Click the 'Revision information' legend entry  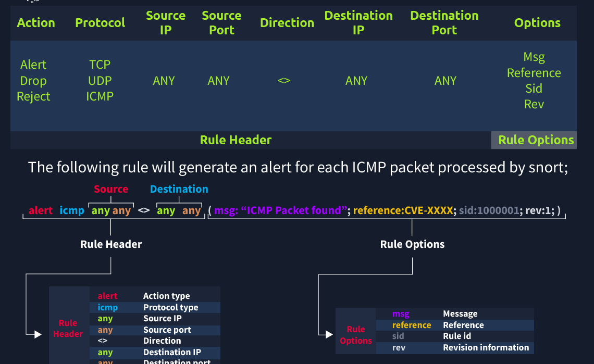point(486,348)
